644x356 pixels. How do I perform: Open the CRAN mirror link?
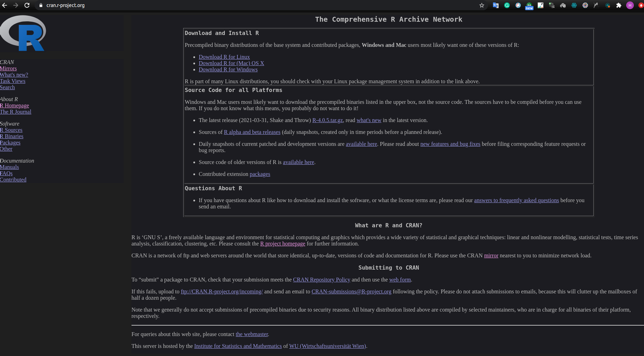point(491,256)
